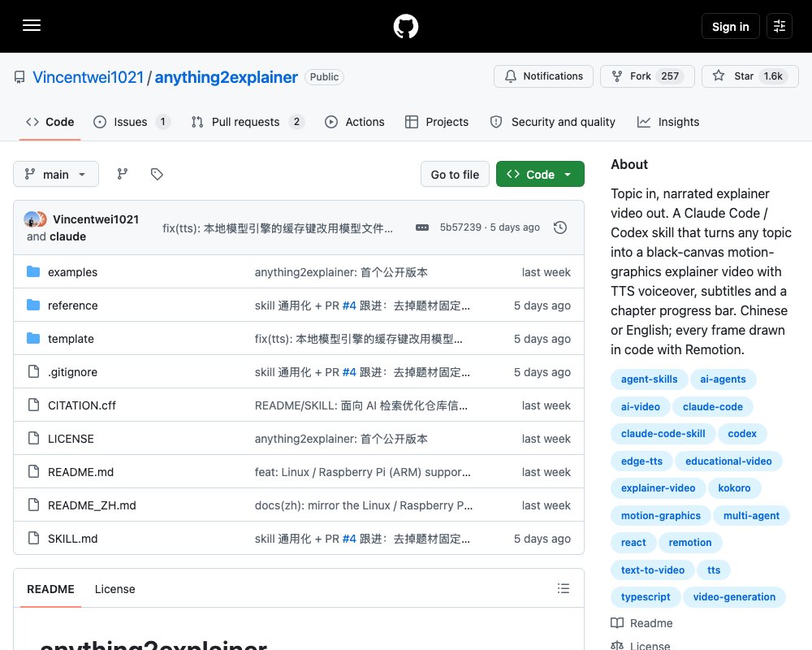Click the Vincentwei1021 commit author avatar

click(x=31, y=219)
